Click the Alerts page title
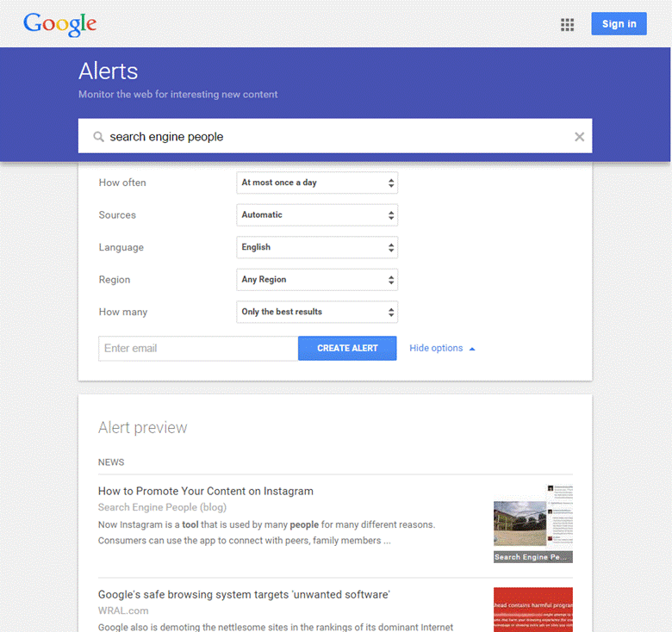Viewport: 672px width, 632px height. [x=108, y=71]
